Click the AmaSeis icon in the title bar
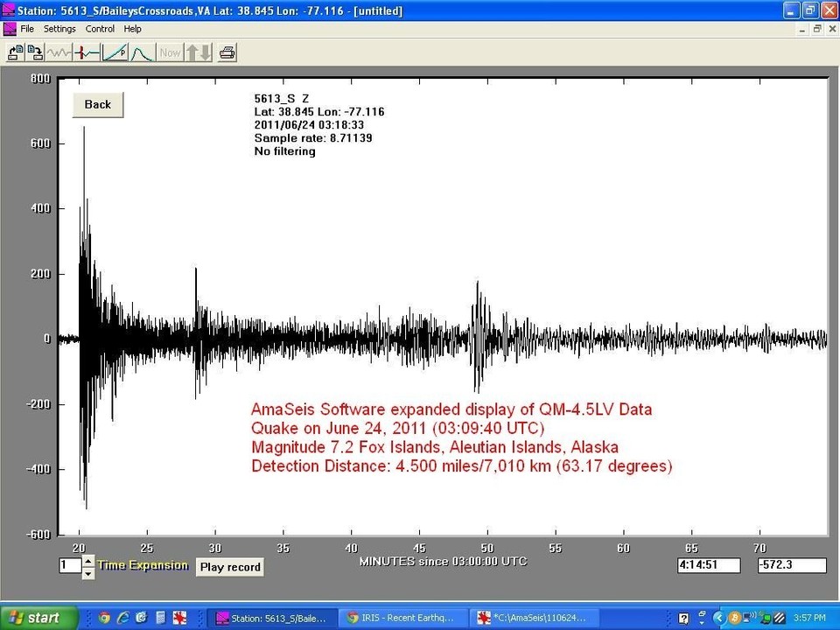 [8, 10]
